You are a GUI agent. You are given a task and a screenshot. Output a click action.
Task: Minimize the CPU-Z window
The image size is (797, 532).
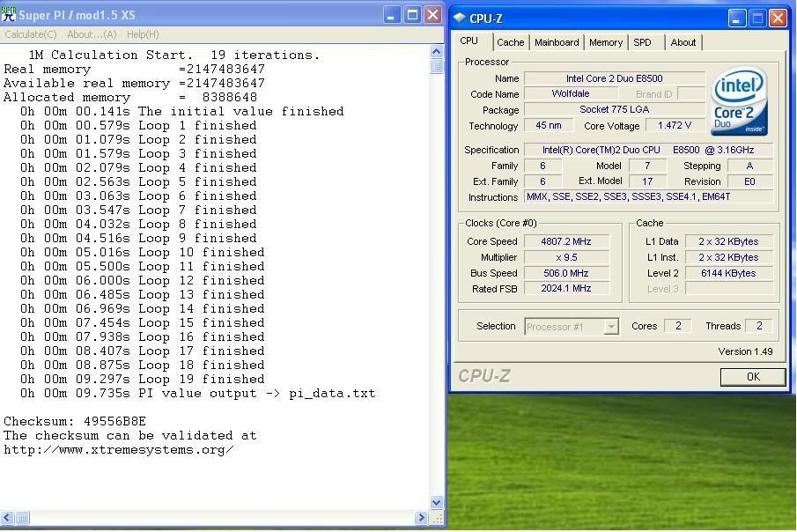[x=736, y=18]
